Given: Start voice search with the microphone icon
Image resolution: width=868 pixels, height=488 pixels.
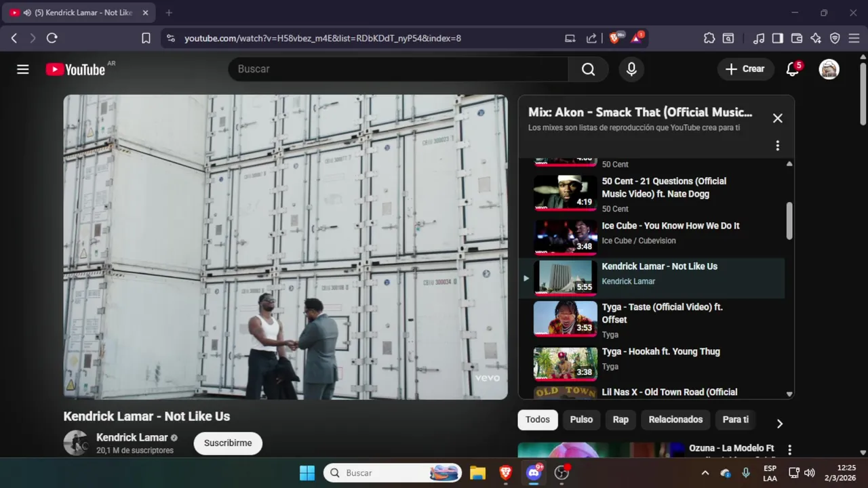Looking at the screenshot, I should [631, 69].
